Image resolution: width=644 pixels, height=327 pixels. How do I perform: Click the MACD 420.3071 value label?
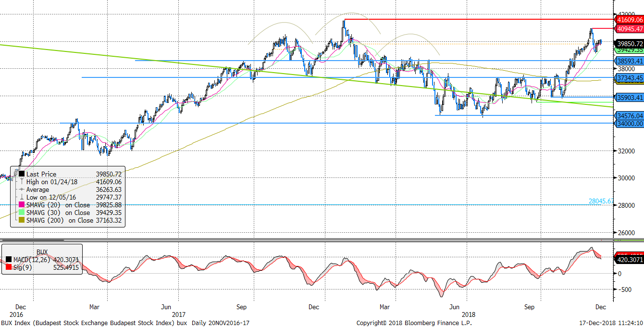tap(629, 260)
